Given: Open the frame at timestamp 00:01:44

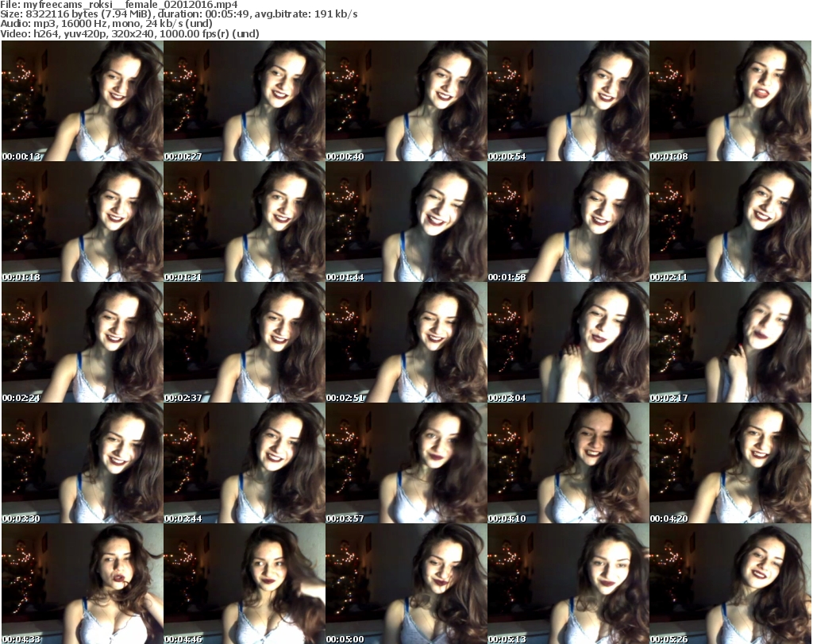Looking at the screenshot, I should pos(406,222).
